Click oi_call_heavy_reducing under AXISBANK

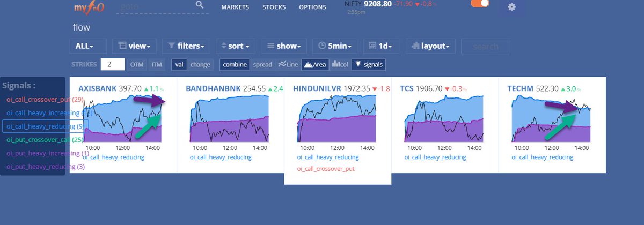point(113,157)
